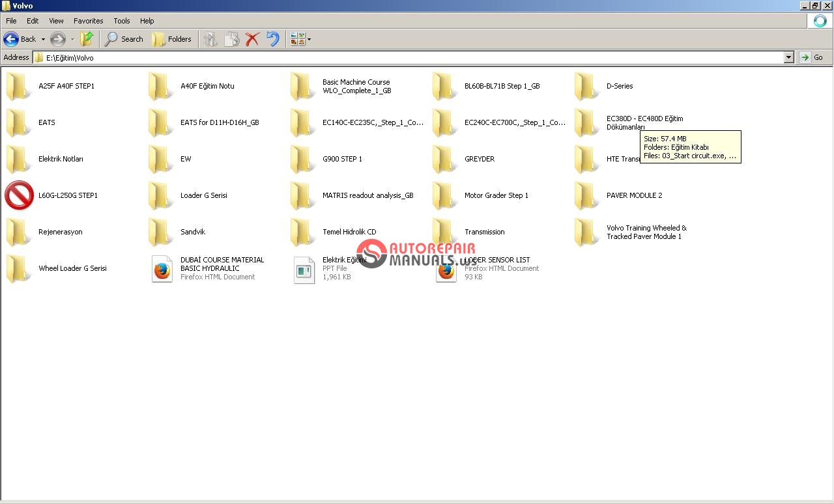Restore down the Volvo window
This screenshot has width=834, height=504.
click(x=815, y=6)
